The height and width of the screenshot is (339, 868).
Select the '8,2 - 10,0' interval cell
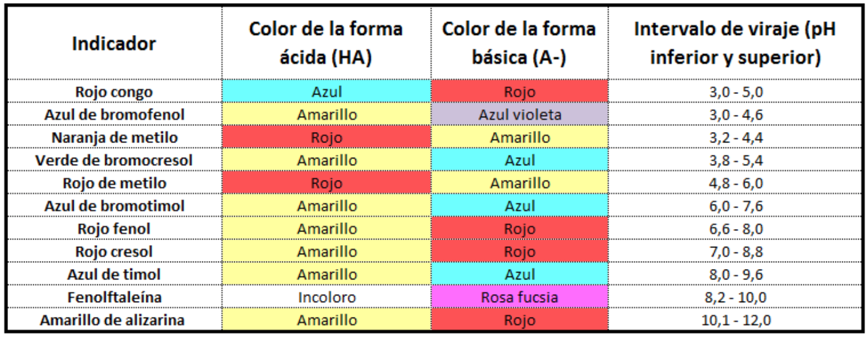point(735,297)
